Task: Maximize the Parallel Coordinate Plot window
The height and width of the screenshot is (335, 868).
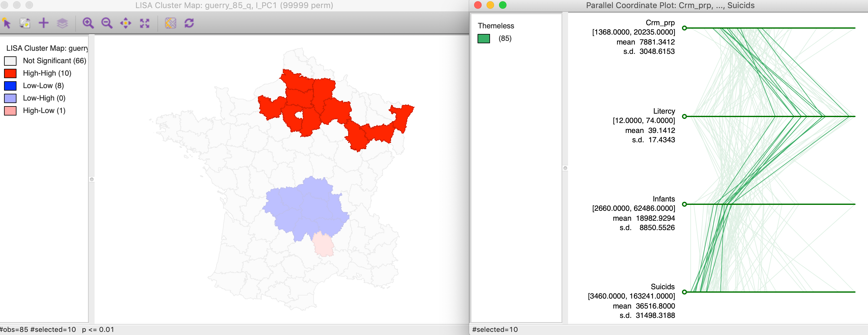Action: pyautogui.click(x=503, y=5)
